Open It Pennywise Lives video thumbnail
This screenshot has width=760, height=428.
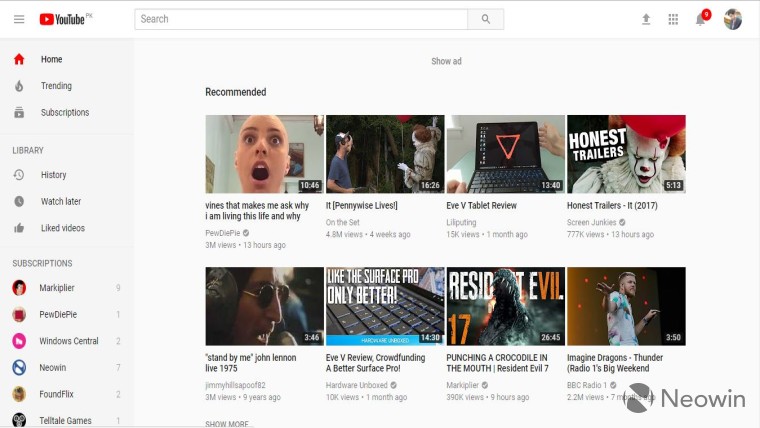[x=385, y=154]
